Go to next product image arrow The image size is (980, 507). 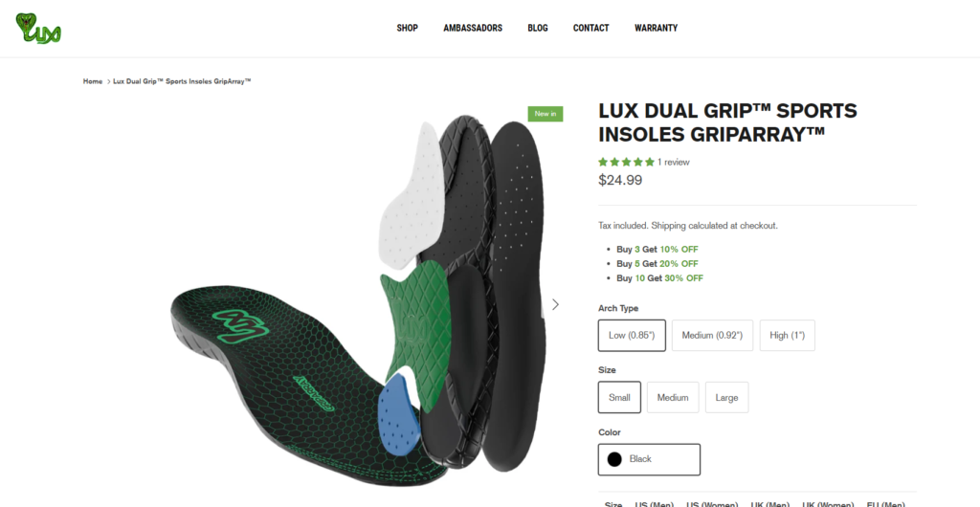556,305
